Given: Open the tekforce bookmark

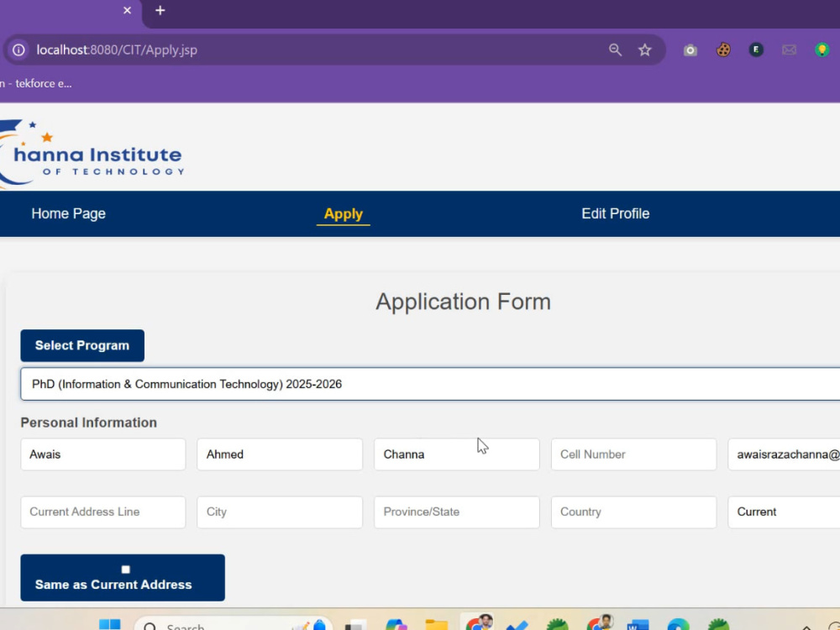Looking at the screenshot, I should 36,83.
